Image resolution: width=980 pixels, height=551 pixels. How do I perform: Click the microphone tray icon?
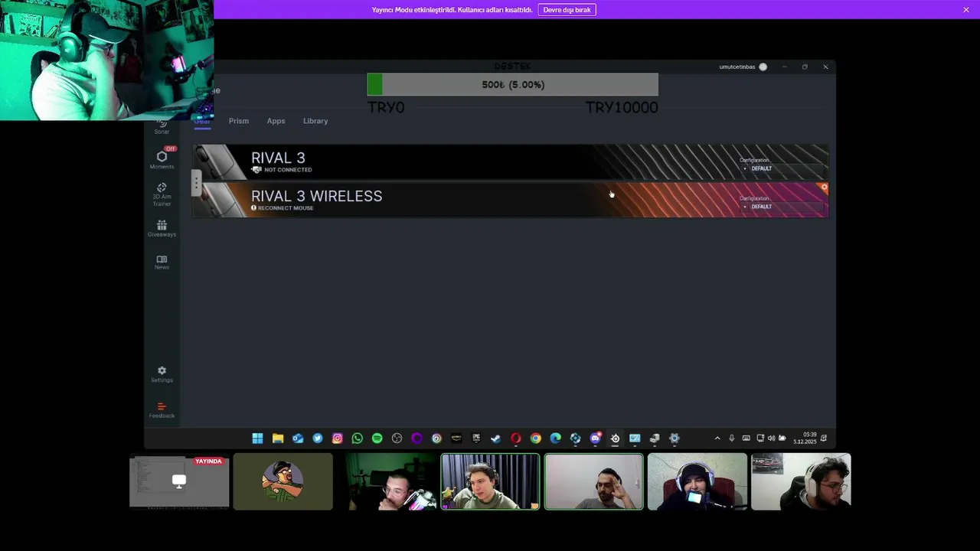(x=732, y=439)
